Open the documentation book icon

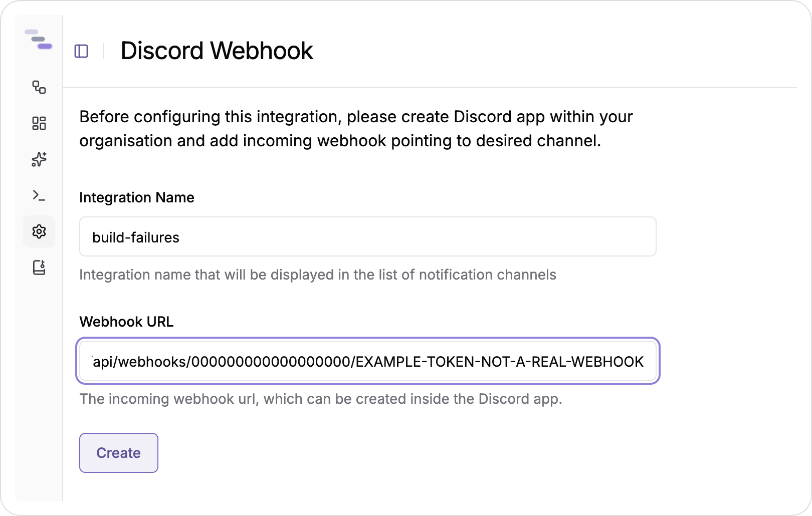(39, 268)
